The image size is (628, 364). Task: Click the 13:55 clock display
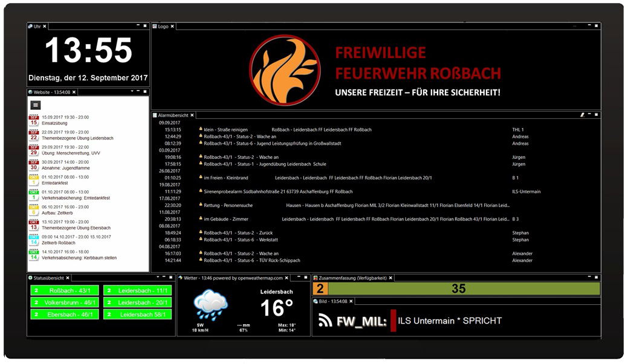click(x=88, y=50)
